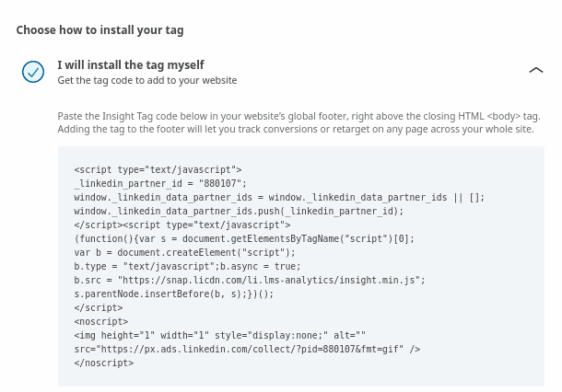
Task: Click 'Get the tag code to add' subtitle
Action: click(147, 80)
